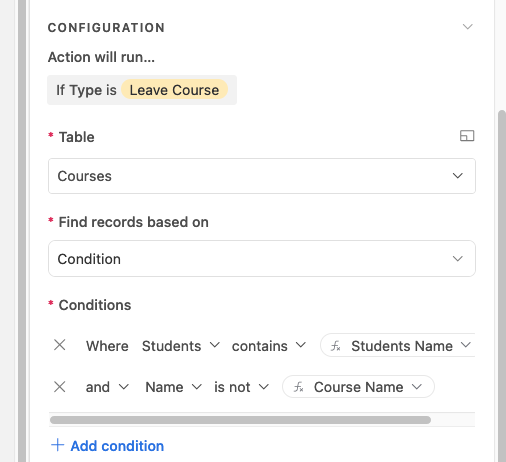The width and height of the screenshot is (506, 462).
Task: Open the Students Name dynamic value token
Action: coord(398,346)
